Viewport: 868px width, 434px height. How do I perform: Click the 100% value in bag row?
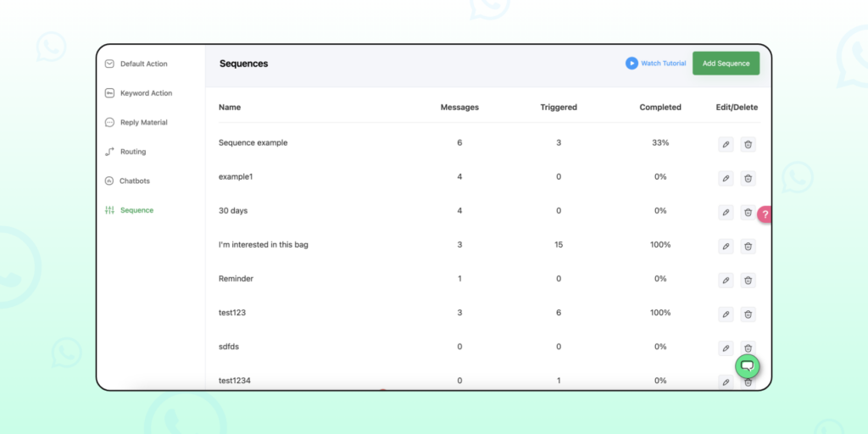coord(660,245)
